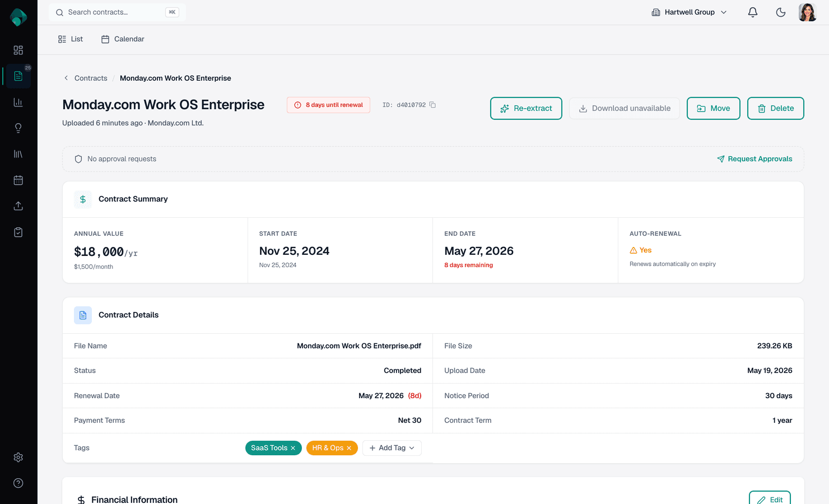The width and height of the screenshot is (829, 504).
Task: Click the HR & Ops tag label
Action: [x=328, y=448]
